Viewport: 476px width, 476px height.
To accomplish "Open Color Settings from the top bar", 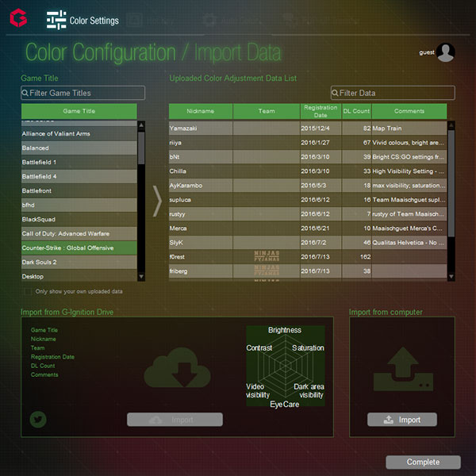I will pos(83,20).
